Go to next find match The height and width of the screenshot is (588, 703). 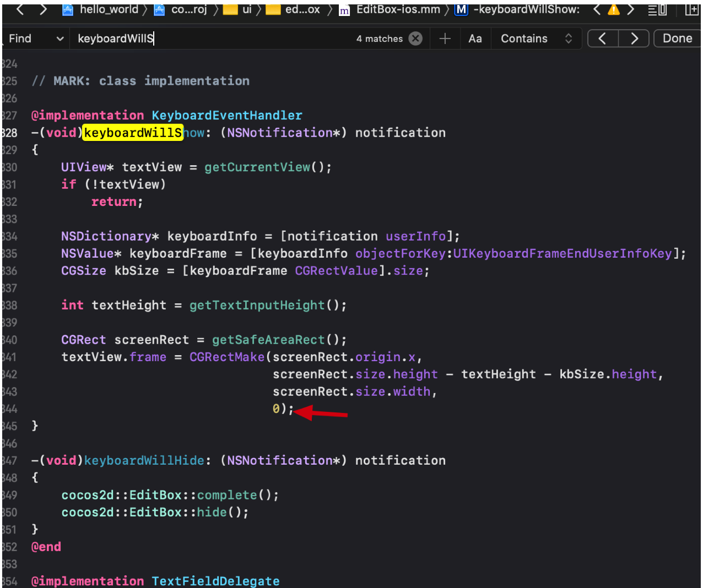[634, 39]
